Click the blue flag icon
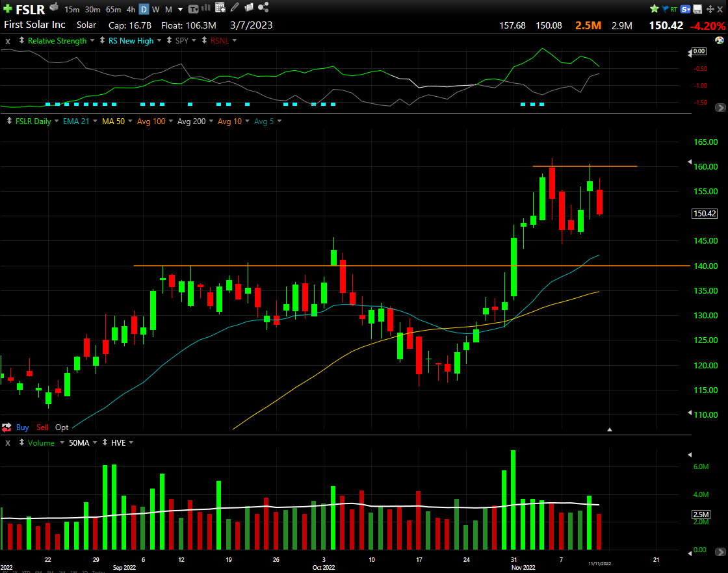728x573 pixels. 666,9
